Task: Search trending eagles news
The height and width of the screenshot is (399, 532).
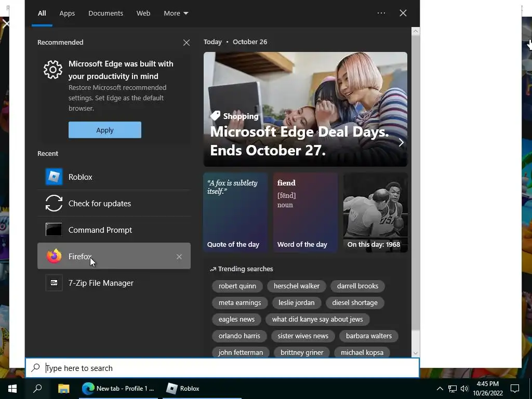Action: (x=236, y=320)
